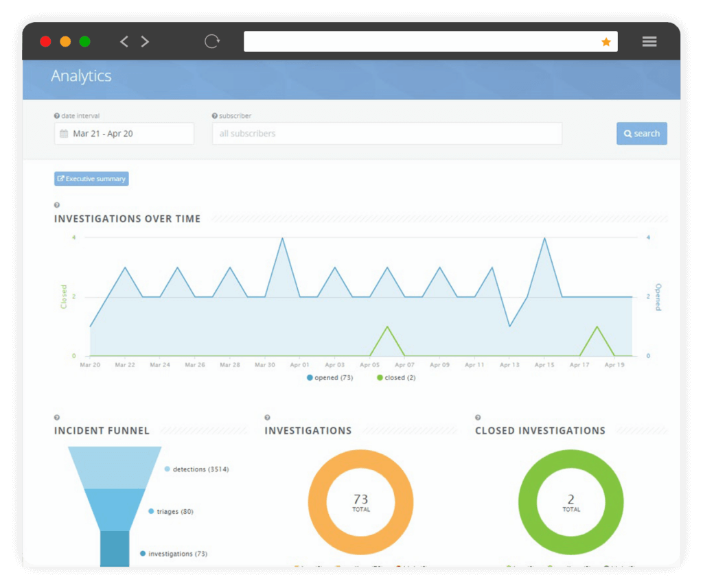The height and width of the screenshot is (588, 703).
Task: Toggle the closed (2) chart series
Action: [x=396, y=378]
